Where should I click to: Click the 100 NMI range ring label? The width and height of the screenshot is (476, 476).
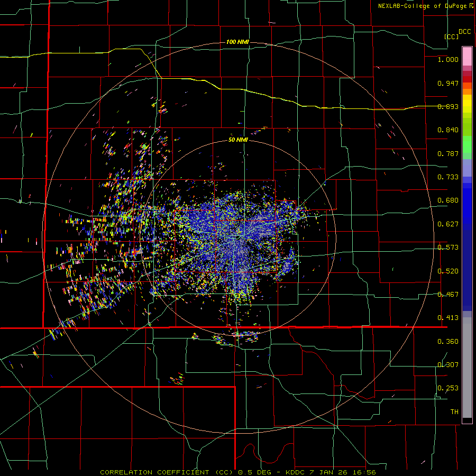tap(237, 42)
